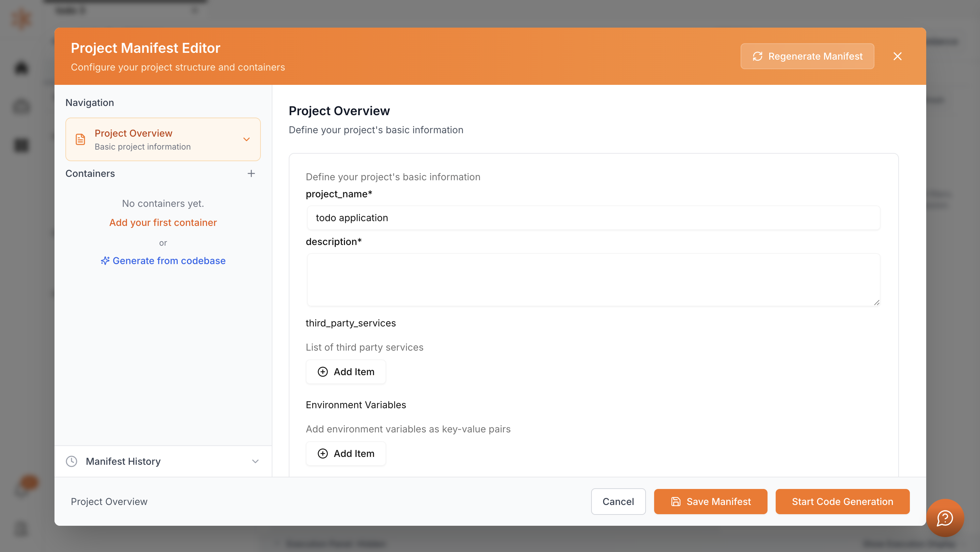Click the plus-circle icon under third party services

point(322,372)
